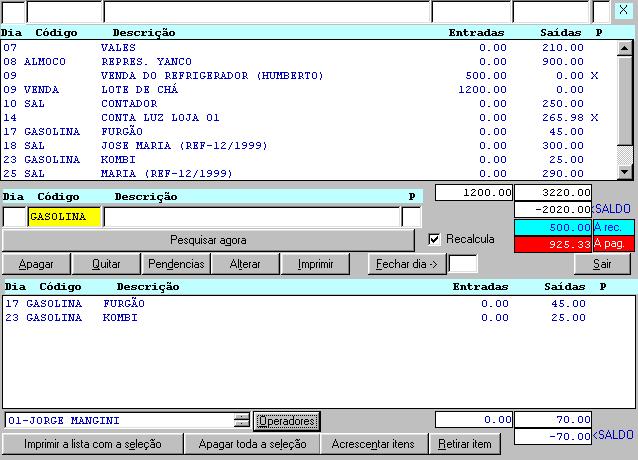Click the Alterar button
This screenshot has height=460, width=638.
pyautogui.click(x=245, y=264)
